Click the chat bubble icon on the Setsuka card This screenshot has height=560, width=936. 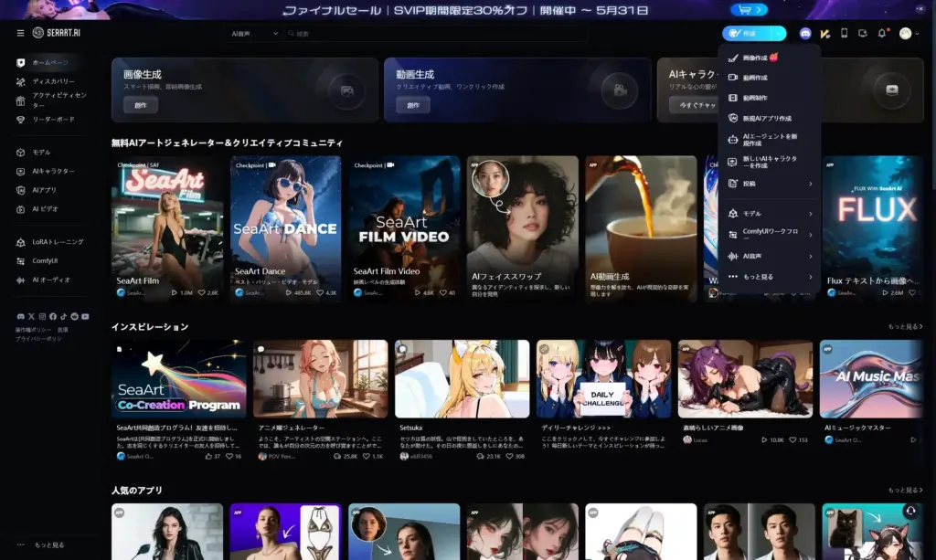pyautogui.click(x=402, y=349)
